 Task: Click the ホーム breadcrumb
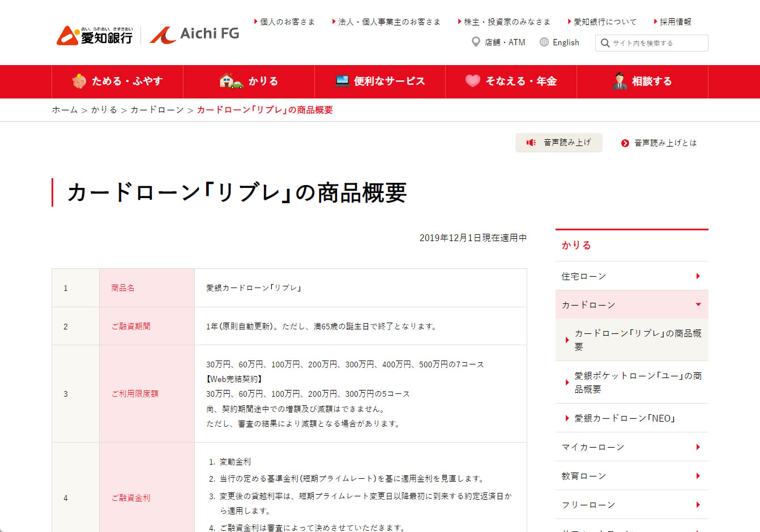pos(65,110)
